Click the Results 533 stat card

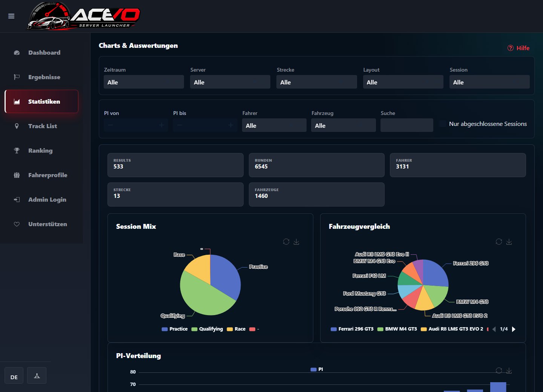[175, 165]
